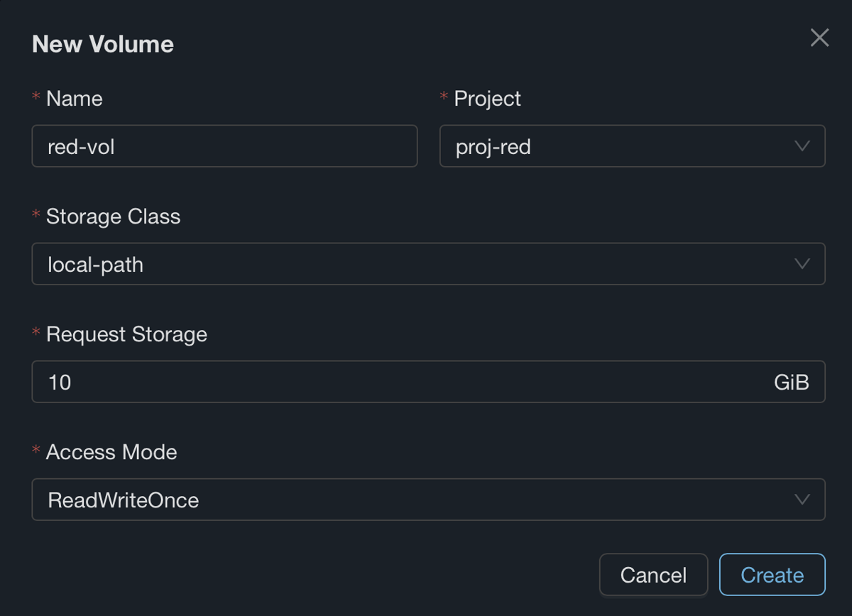Click the Name field label
The width and height of the screenshot is (852, 616).
(75, 99)
